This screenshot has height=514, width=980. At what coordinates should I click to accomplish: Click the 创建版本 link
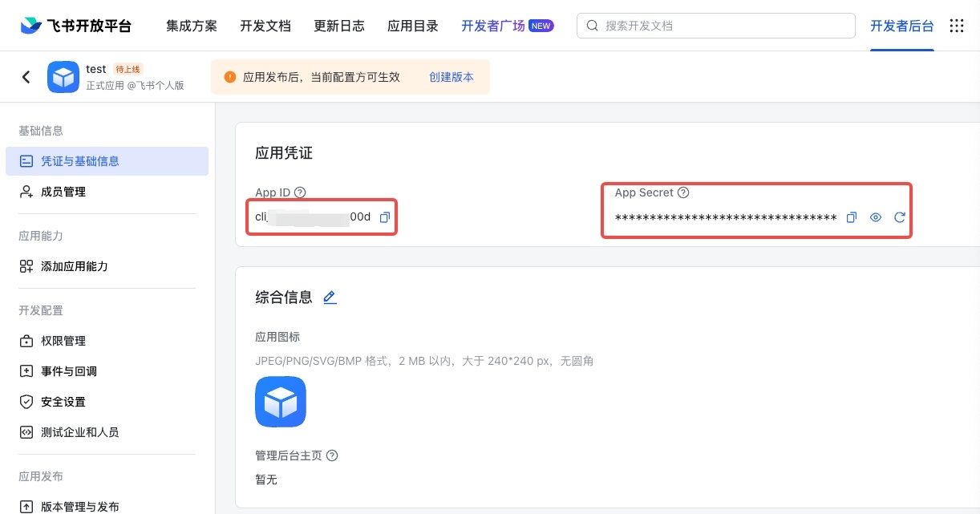point(452,77)
